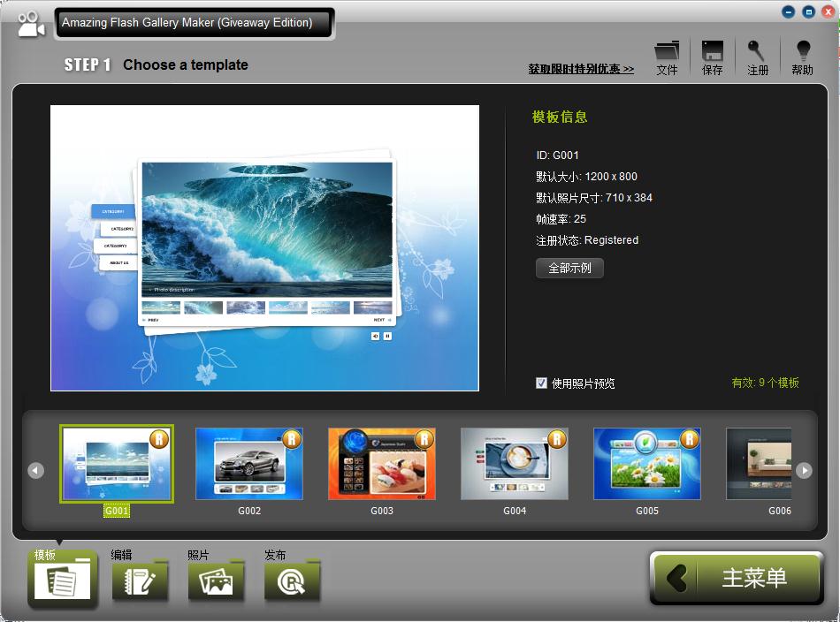Click the R badge on G002 thumbnail
The width and height of the screenshot is (840, 622).
coord(292,439)
